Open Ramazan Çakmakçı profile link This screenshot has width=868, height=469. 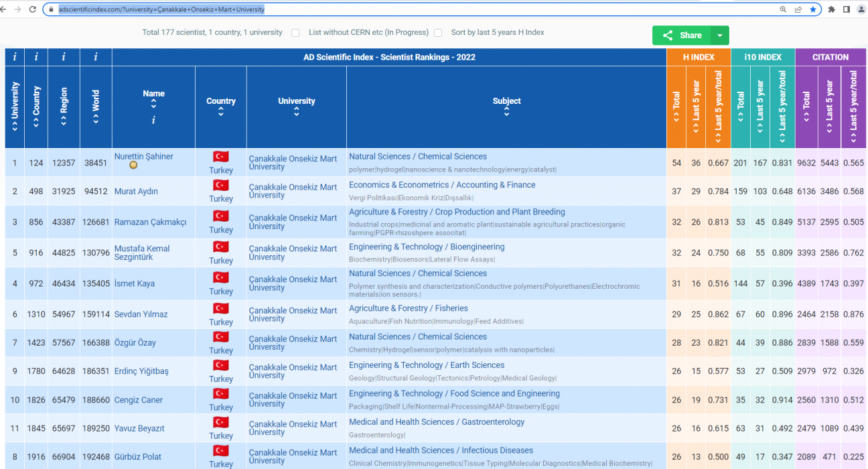pos(150,222)
